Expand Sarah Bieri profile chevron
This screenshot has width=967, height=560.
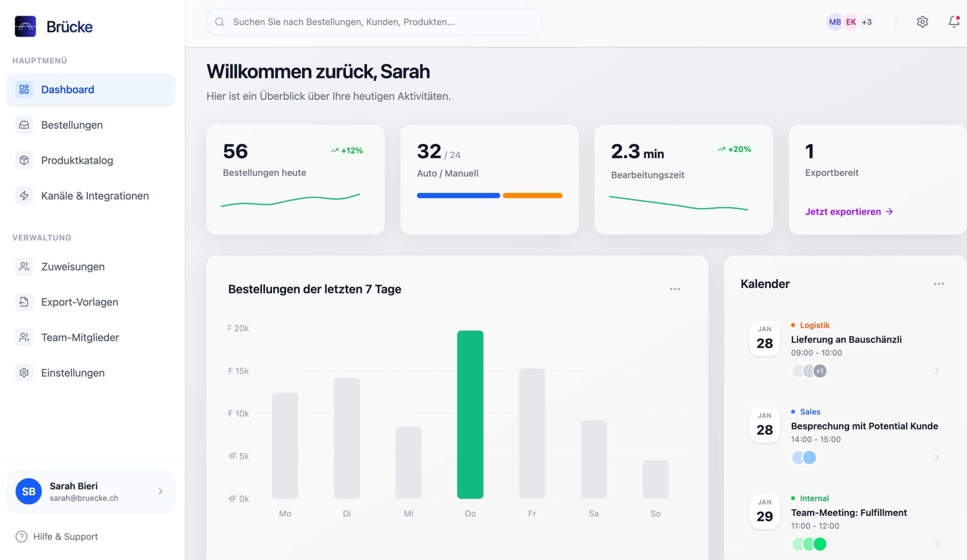(160, 491)
